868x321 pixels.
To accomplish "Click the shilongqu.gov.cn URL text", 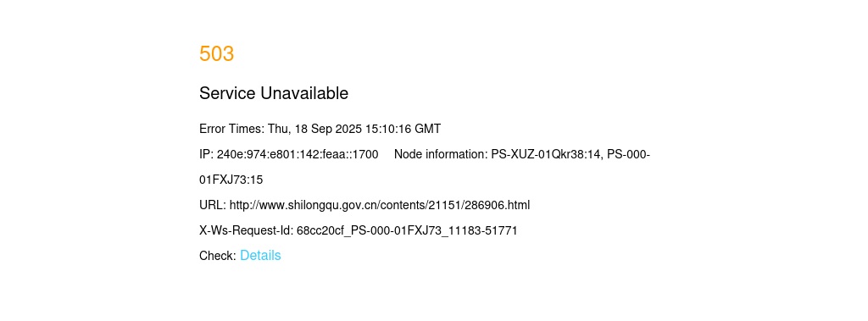I will (379, 205).
